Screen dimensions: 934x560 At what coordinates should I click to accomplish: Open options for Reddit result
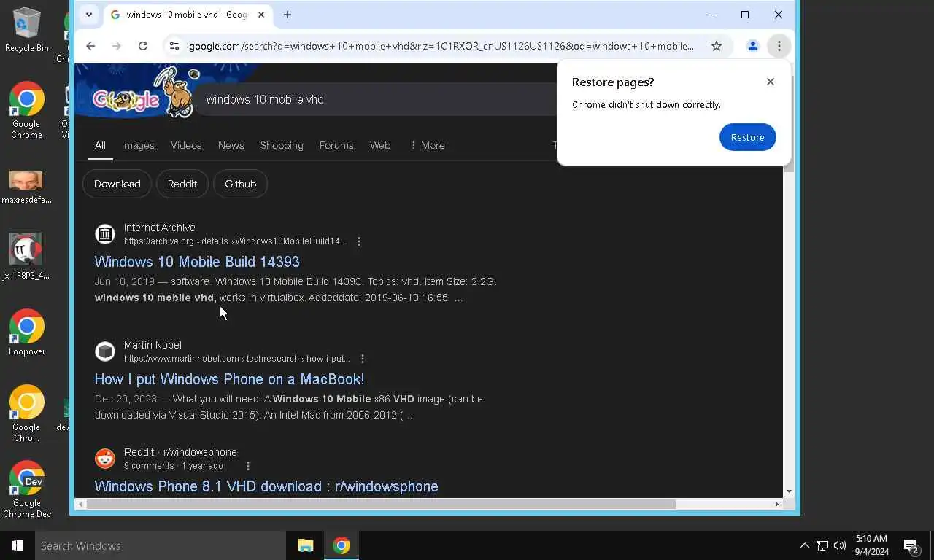(248, 466)
